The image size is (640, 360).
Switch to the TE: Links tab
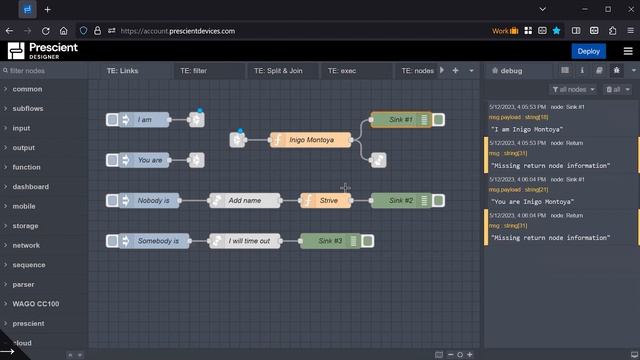click(x=122, y=71)
